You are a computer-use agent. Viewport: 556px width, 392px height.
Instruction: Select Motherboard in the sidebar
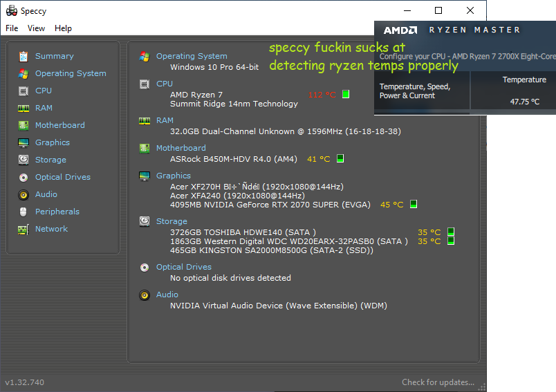(60, 125)
